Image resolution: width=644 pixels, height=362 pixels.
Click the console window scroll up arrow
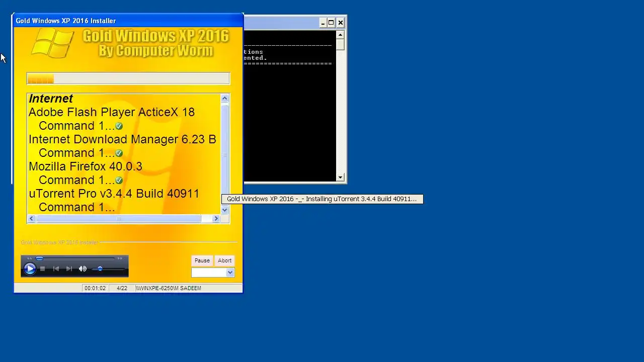(341, 35)
